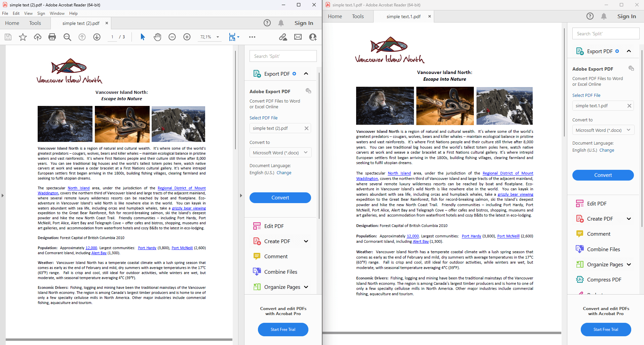The image size is (644, 345).
Task: Open the Window menu
Action: (57, 13)
